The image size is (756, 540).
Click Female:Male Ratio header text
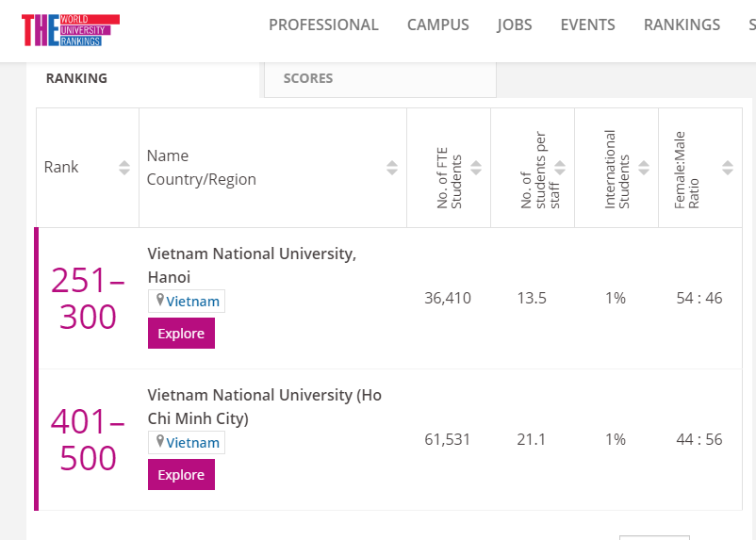click(x=686, y=171)
